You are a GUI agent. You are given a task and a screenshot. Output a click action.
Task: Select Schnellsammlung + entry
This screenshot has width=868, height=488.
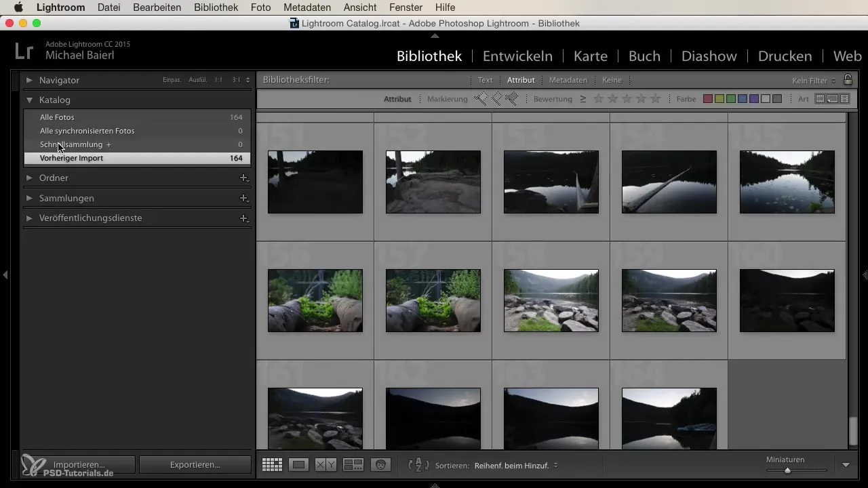[137, 144]
